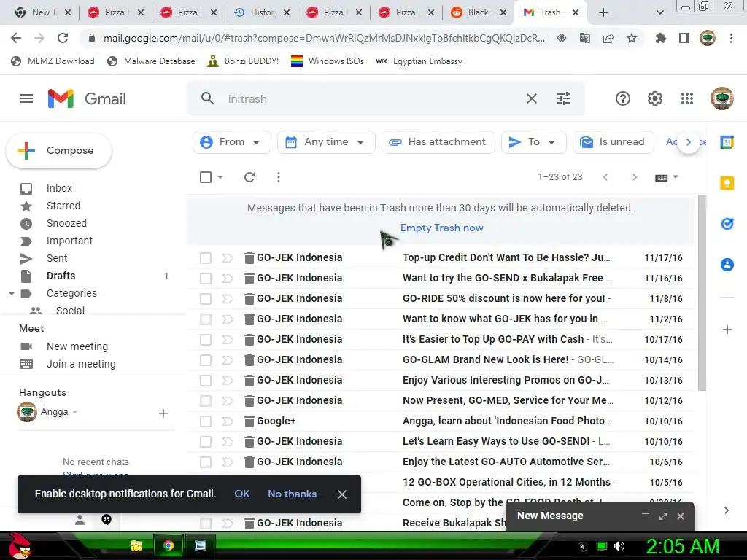Image resolution: width=747 pixels, height=560 pixels.
Task: Show search options sliders icon
Action: click(564, 98)
